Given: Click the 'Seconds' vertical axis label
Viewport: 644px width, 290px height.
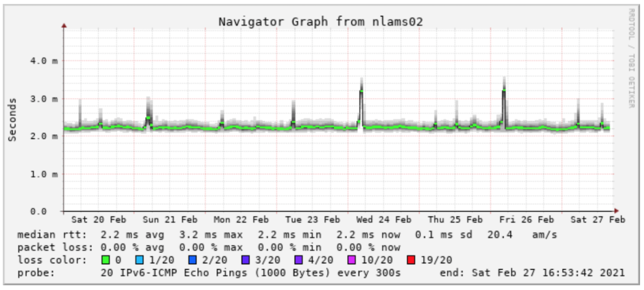Looking at the screenshot, I should pyautogui.click(x=12, y=119).
